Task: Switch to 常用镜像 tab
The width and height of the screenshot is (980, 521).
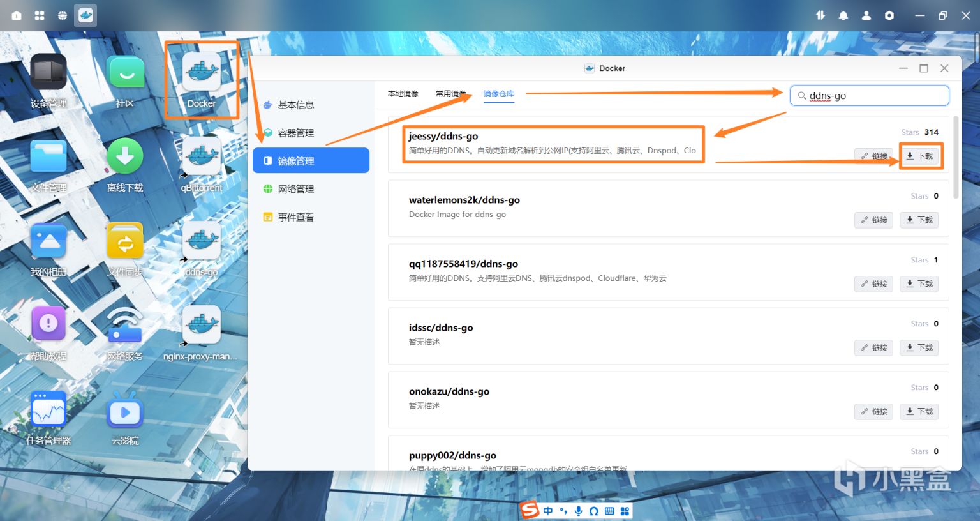Action: point(451,94)
